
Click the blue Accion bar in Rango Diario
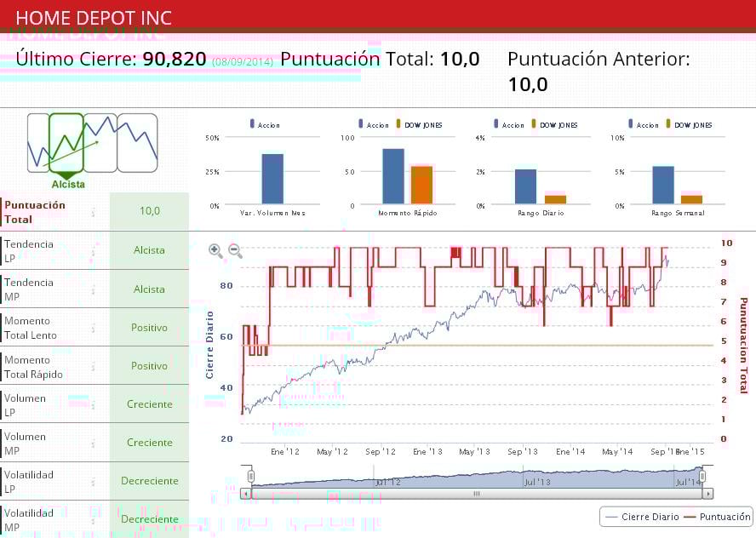(x=525, y=186)
